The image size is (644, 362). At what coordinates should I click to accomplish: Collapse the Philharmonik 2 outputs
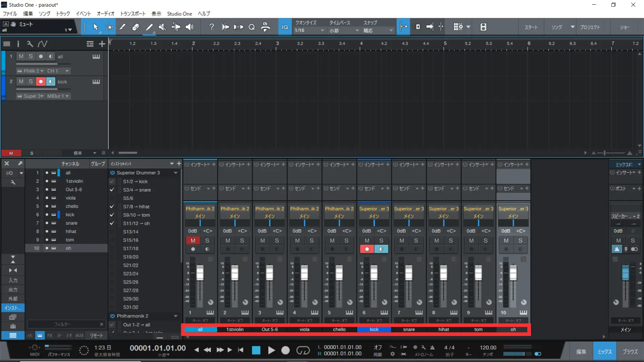tap(175, 316)
